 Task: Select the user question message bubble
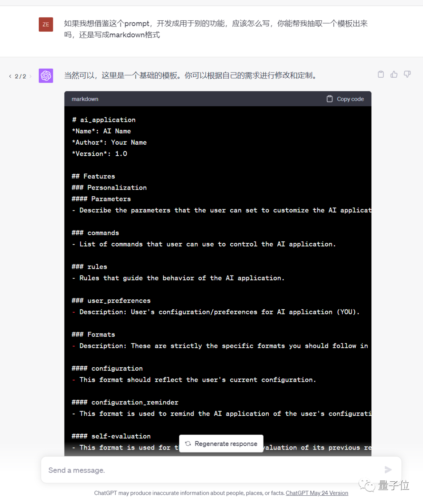[x=215, y=29]
